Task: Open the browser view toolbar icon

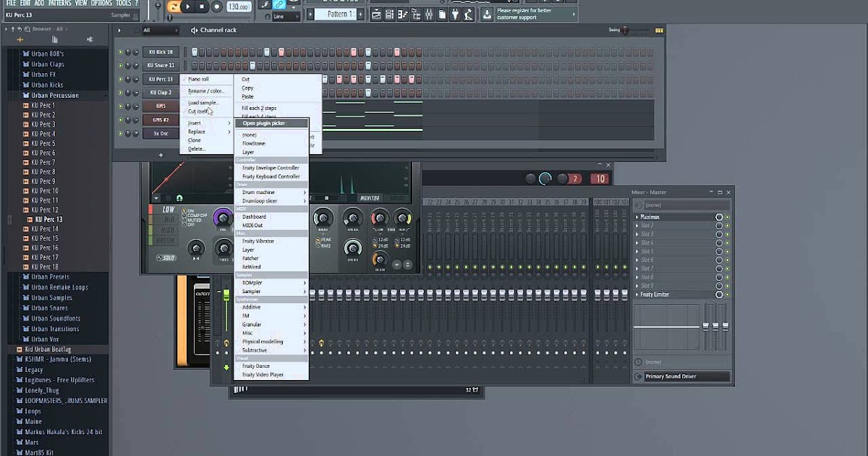Action: pyautogui.click(x=414, y=14)
